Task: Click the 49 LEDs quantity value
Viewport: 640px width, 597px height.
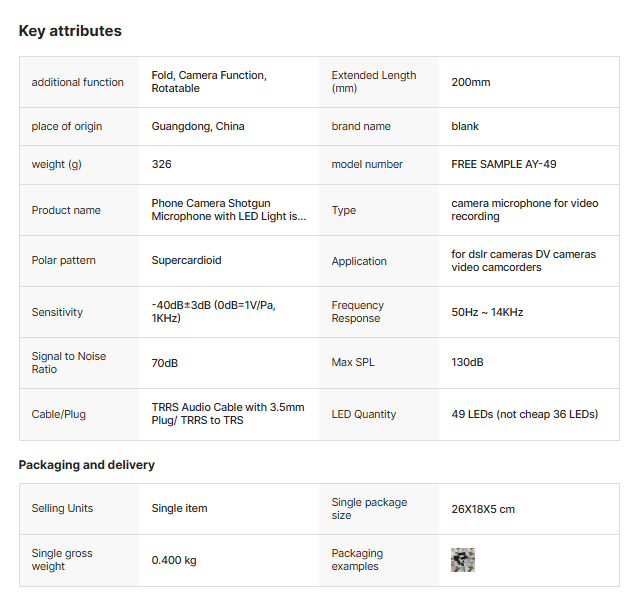Action: click(x=524, y=414)
